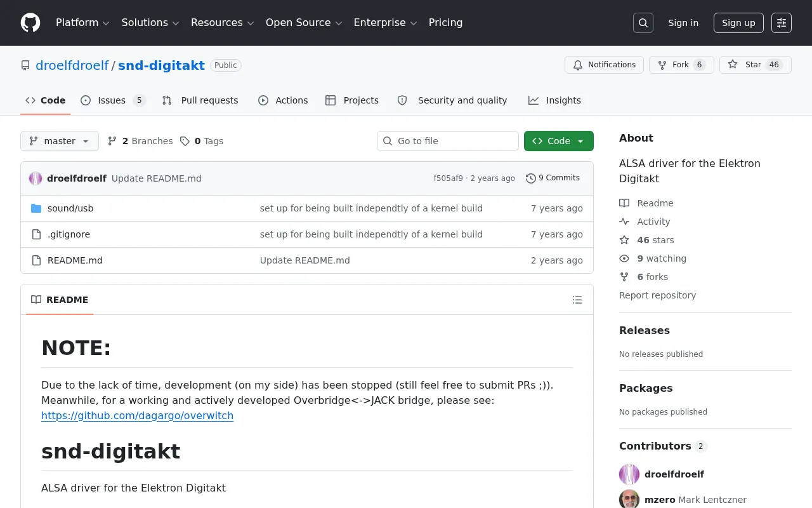Switch to the Code tab
The height and width of the screenshot is (508, 812).
tap(46, 100)
